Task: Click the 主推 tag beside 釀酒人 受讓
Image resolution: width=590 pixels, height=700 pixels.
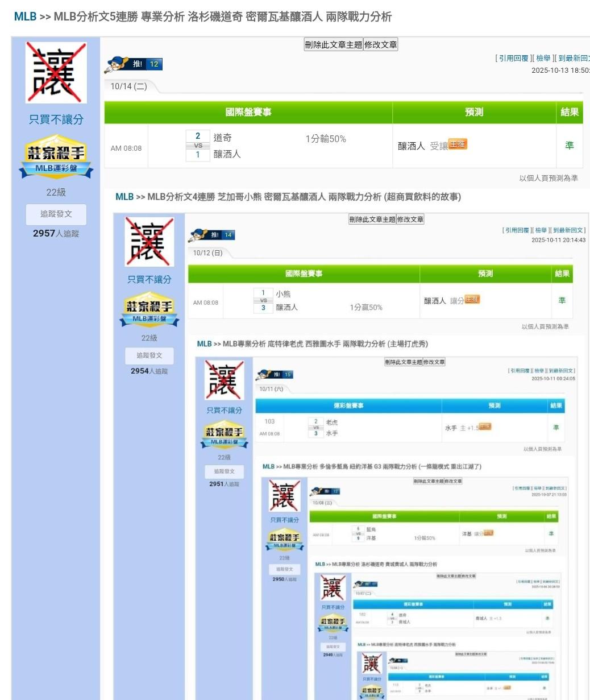Action: click(x=458, y=144)
